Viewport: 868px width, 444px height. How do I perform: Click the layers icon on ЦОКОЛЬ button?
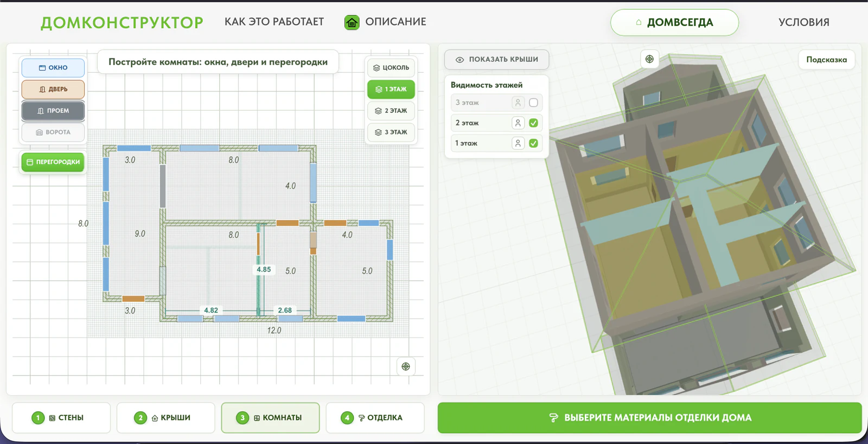point(376,68)
